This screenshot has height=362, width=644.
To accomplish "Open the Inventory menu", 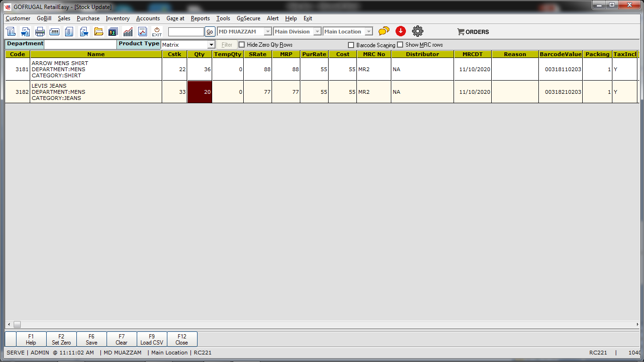I will click(117, 18).
